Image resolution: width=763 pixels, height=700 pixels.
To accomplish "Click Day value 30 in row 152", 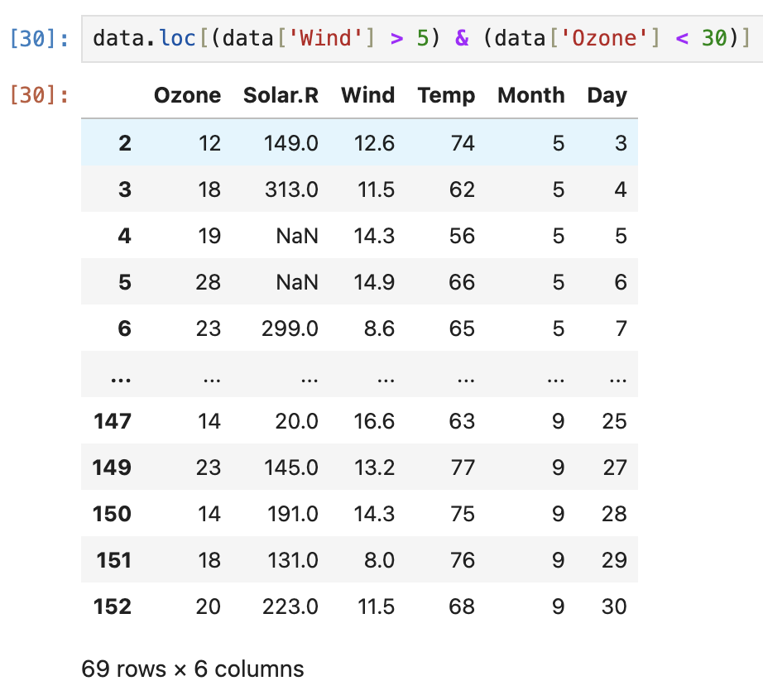I will pyautogui.click(x=614, y=607).
